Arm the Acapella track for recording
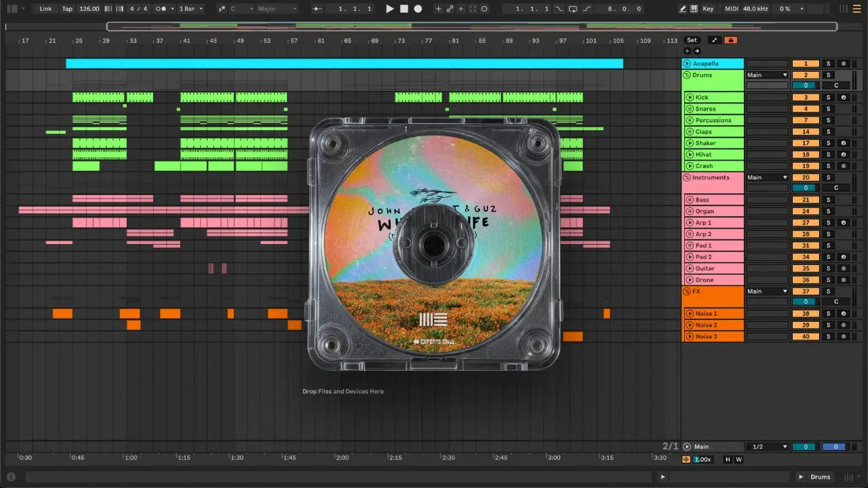Screen dimensions: 868x488 [x=844, y=63]
